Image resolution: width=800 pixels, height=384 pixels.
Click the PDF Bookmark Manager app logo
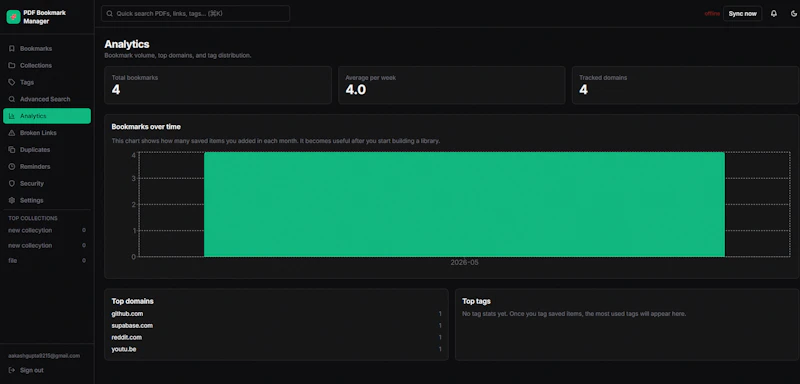[x=13, y=17]
